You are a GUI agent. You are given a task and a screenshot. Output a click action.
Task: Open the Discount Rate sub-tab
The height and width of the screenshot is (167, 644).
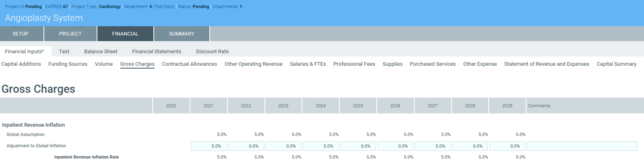212,52
